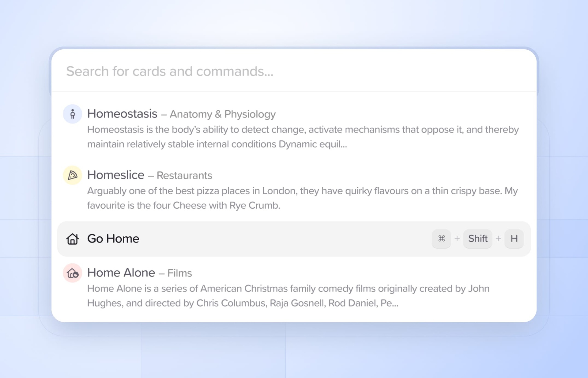The image size is (588, 378).
Task: Click the person icon beside Homeostasis
Action: [73, 114]
